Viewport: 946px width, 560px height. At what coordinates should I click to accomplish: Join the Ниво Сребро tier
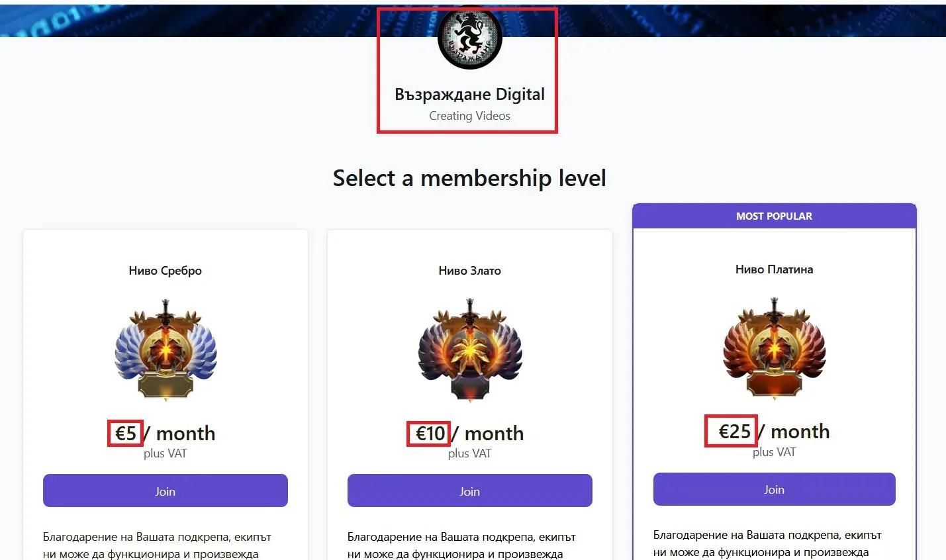pyautogui.click(x=165, y=490)
